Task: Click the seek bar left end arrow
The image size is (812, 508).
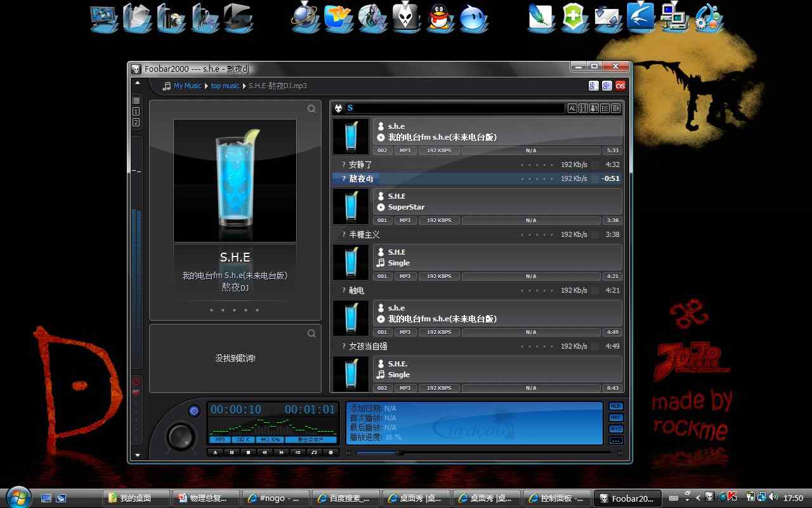Action: 348,453
